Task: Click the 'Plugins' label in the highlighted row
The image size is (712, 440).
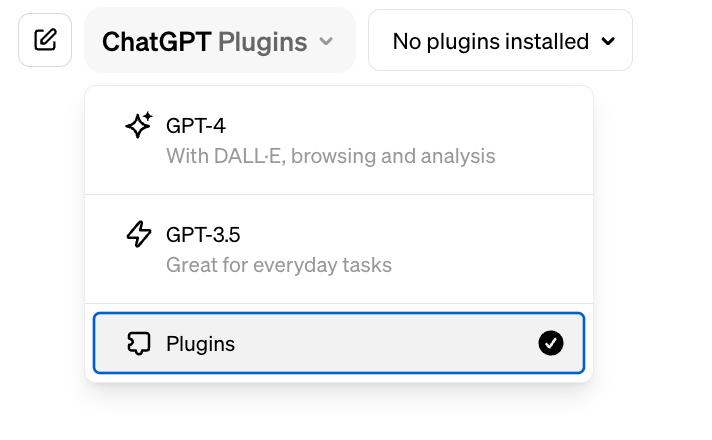Action: tap(200, 344)
